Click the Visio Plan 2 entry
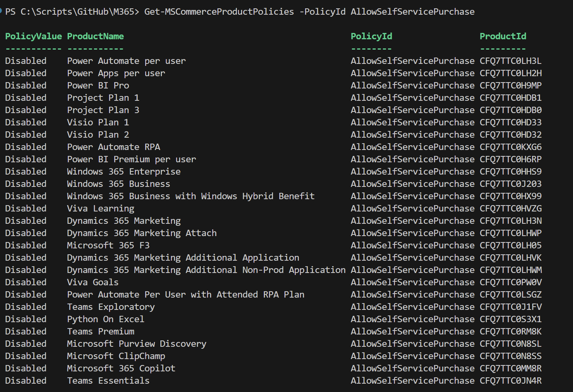The image size is (573, 392). coord(98,135)
